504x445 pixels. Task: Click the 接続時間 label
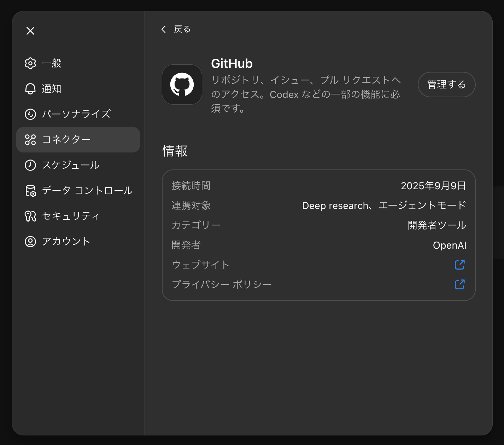(x=191, y=186)
